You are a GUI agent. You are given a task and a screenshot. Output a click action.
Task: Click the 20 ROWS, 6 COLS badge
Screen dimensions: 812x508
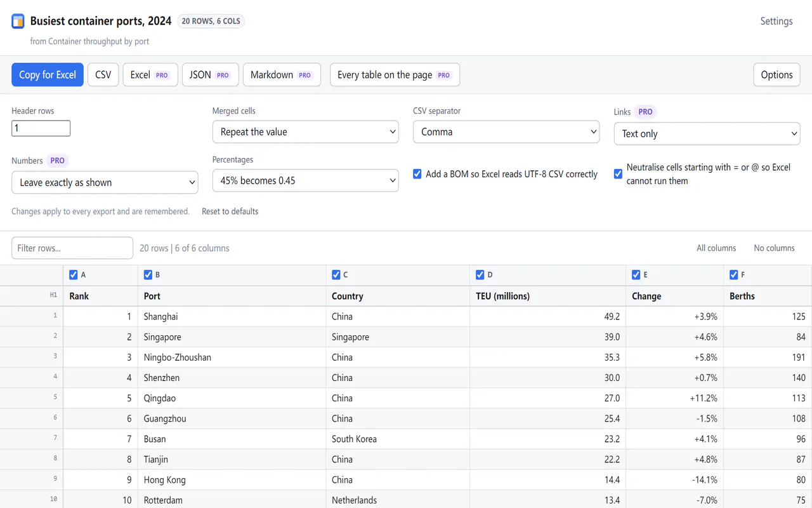(211, 21)
